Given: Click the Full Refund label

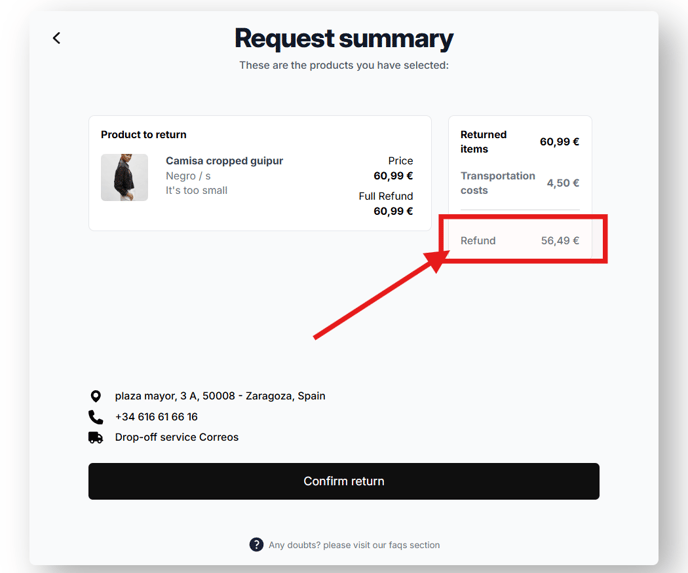Looking at the screenshot, I should [386, 196].
